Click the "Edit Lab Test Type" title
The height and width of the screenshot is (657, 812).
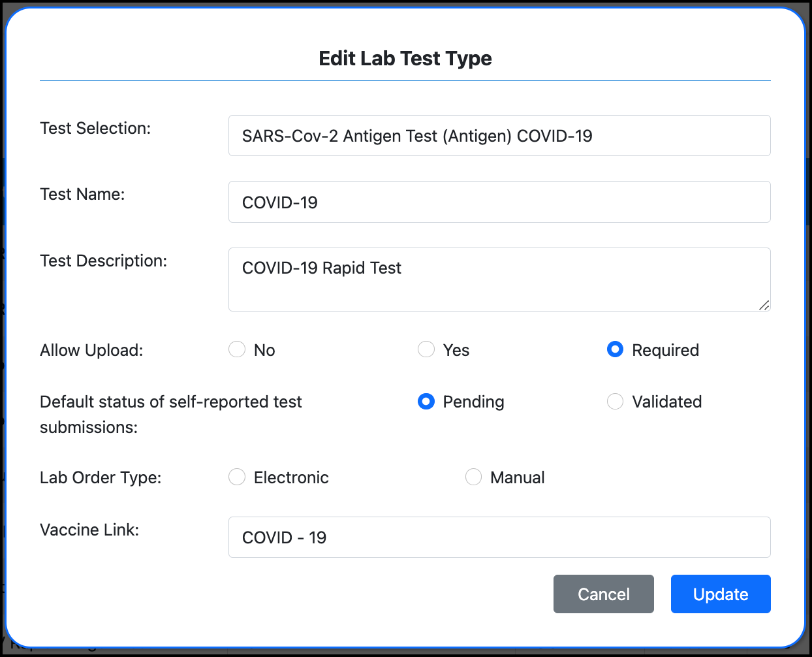point(405,58)
